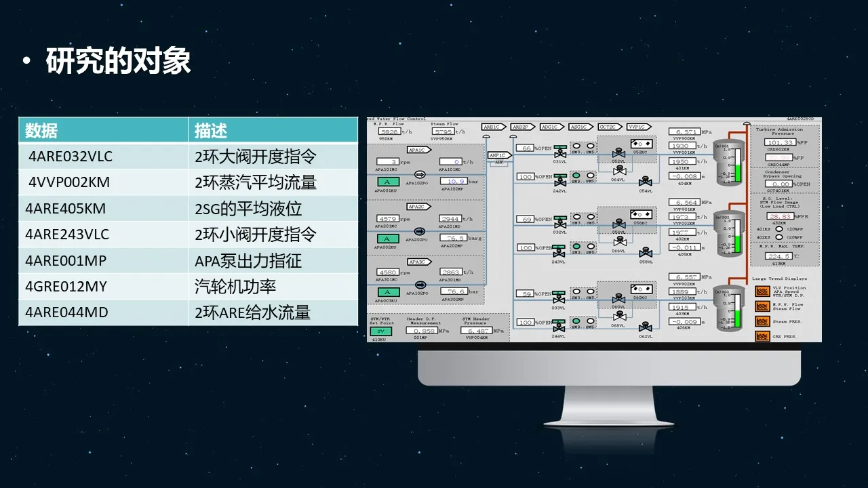The width and height of the screenshot is (868, 488).
Task: Click the APA3C pump arrow icon
Action: click(420, 285)
